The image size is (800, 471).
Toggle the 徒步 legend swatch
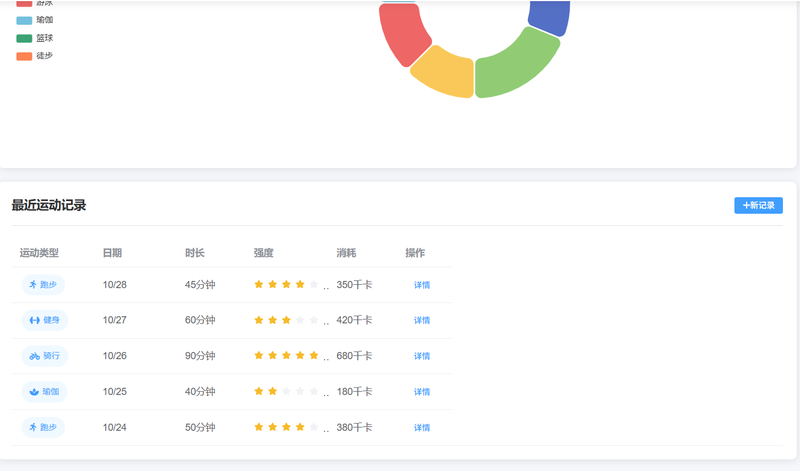(24, 56)
